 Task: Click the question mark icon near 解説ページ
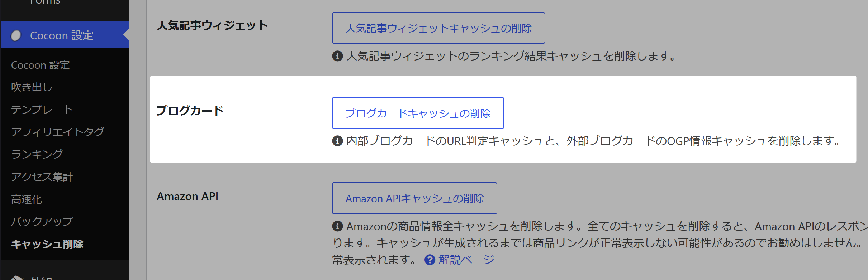click(x=430, y=260)
